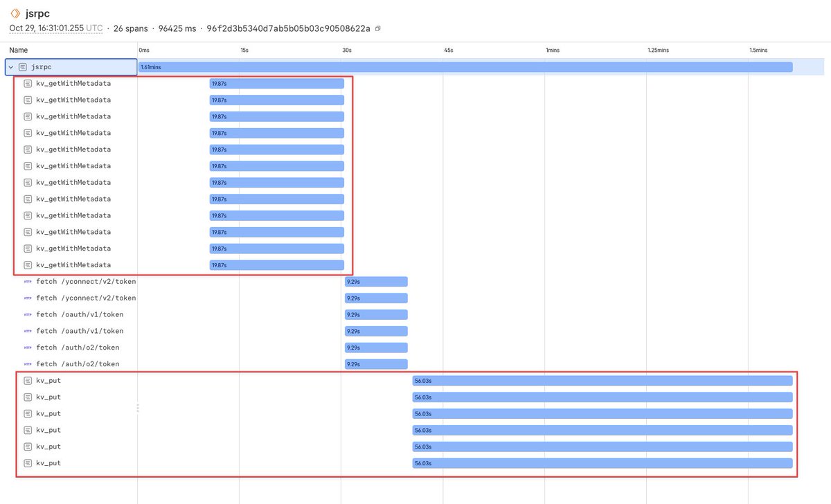The image size is (831, 504).
Task: Click the 96425 ms duration text
Action: (177, 29)
